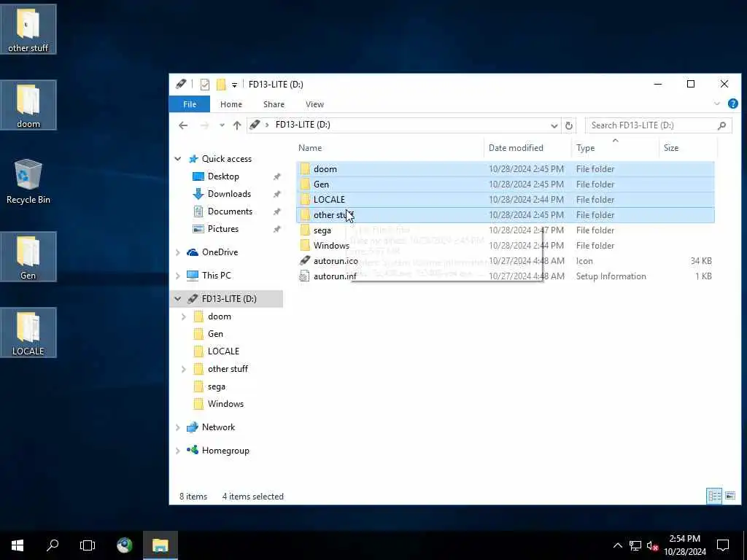The image size is (747, 560).
Task: Open LOCALE folder in navigation tree
Action: (223, 351)
